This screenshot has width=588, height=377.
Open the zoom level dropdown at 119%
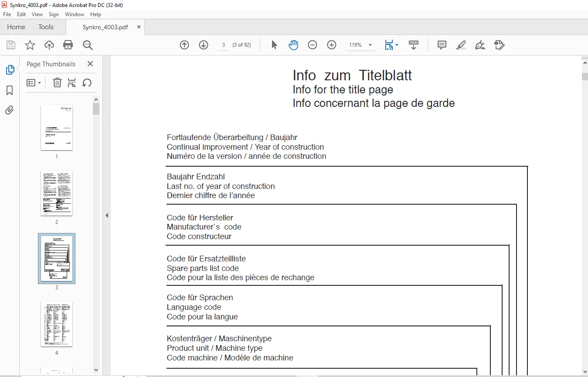tap(360, 45)
